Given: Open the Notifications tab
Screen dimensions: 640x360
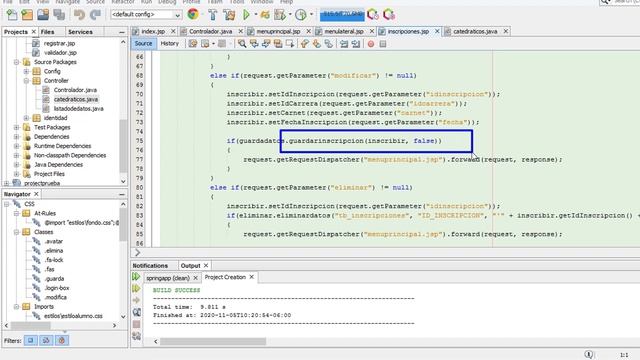Looking at the screenshot, I should tap(150, 266).
